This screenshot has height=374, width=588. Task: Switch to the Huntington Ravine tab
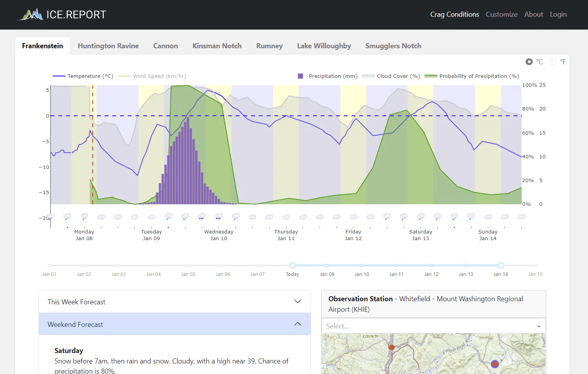point(108,46)
